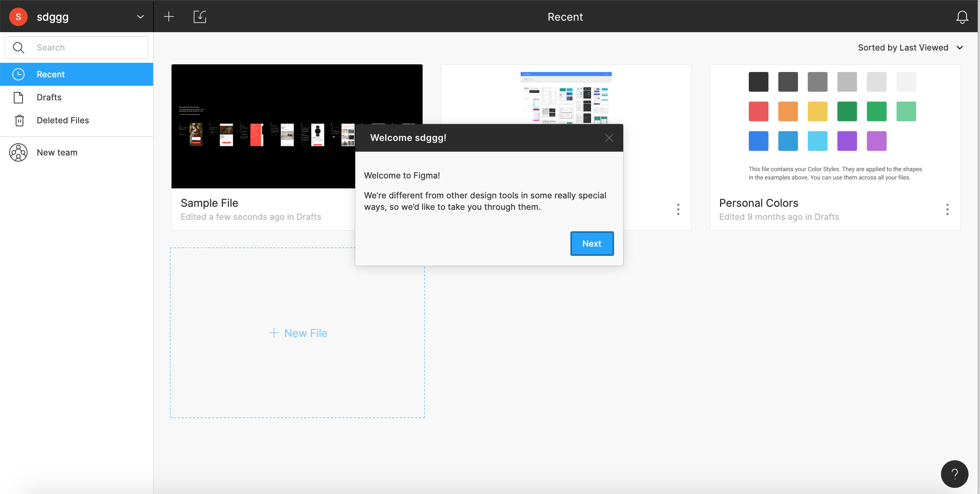Image resolution: width=980 pixels, height=494 pixels.
Task: Select the Drafts menu item
Action: pos(49,97)
